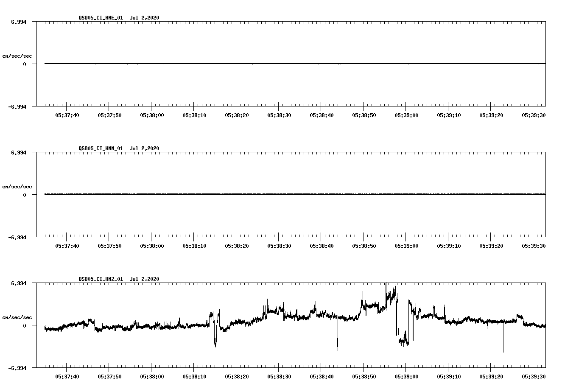Click 05:39:10 time label under HNN chart
Viewport: 576px width, 392px height.
[449, 246]
